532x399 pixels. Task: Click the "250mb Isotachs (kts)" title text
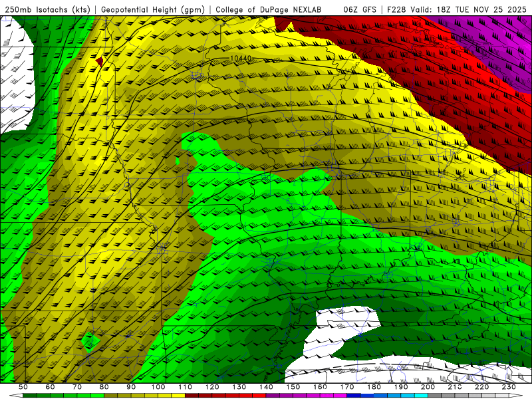47,10
